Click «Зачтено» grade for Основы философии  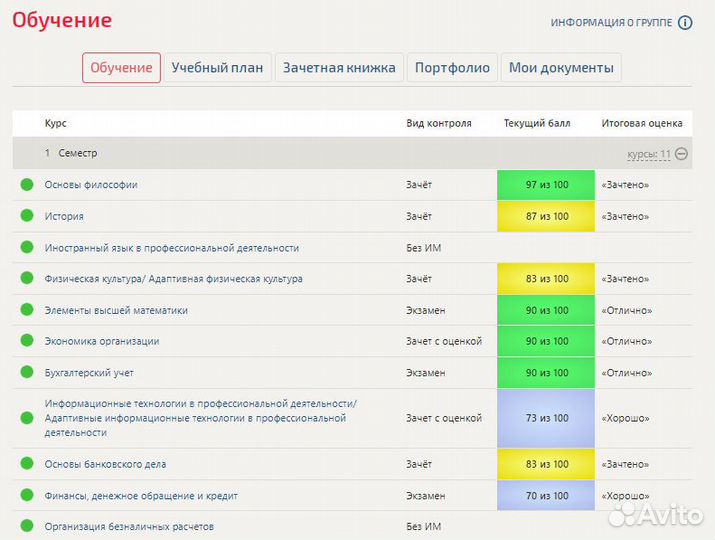pos(625,185)
